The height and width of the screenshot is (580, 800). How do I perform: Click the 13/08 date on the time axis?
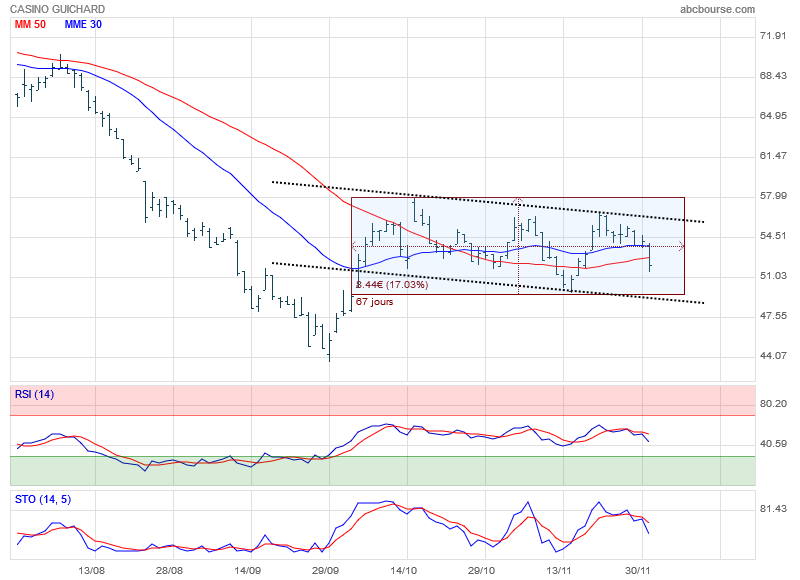point(91,571)
